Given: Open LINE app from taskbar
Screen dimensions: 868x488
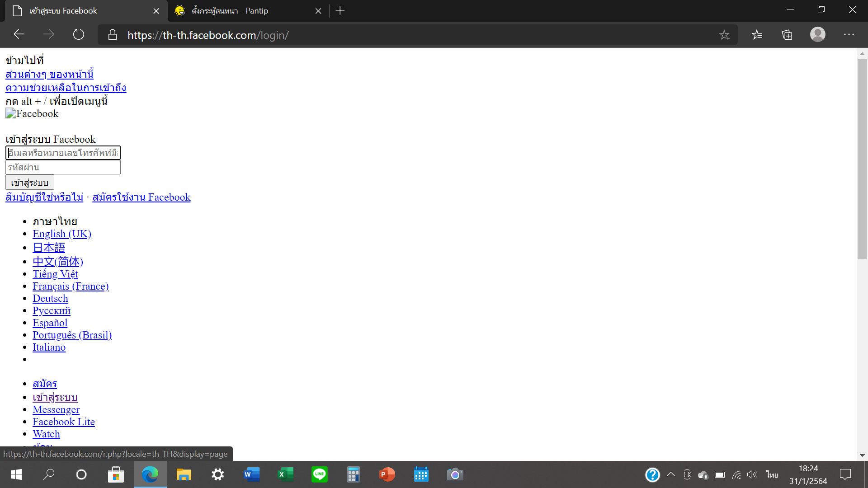Looking at the screenshot, I should point(320,474).
